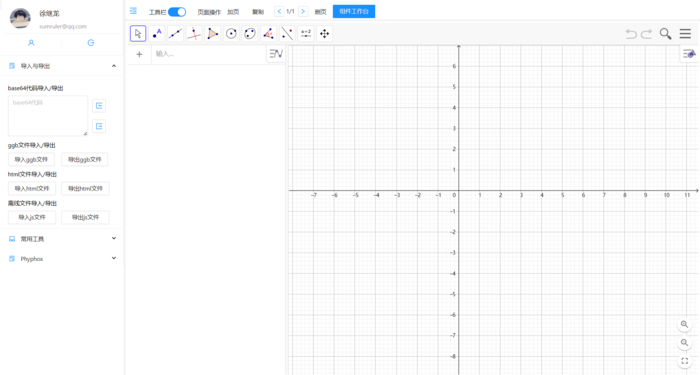Image resolution: width=700 pixels, height=375 pixels.
Task: Click the refresh/logout icon beside profile
Action: [91, 43]
